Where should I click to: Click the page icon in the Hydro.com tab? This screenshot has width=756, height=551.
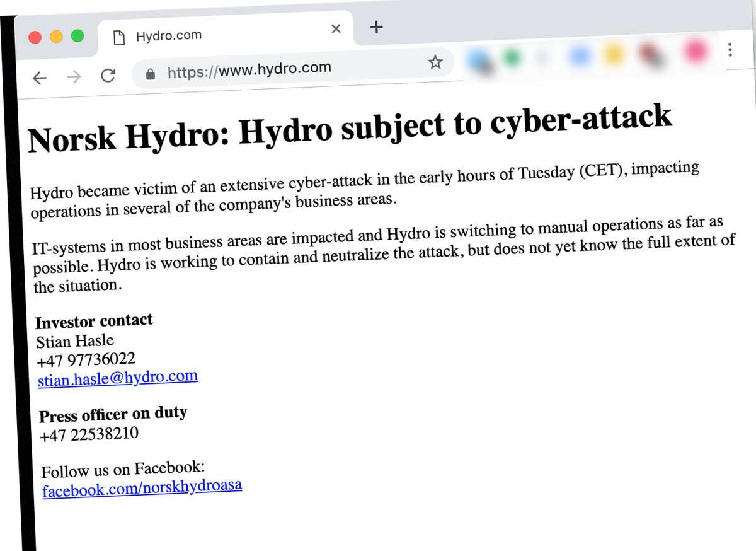pyautogui.click(x=118, y=38)
